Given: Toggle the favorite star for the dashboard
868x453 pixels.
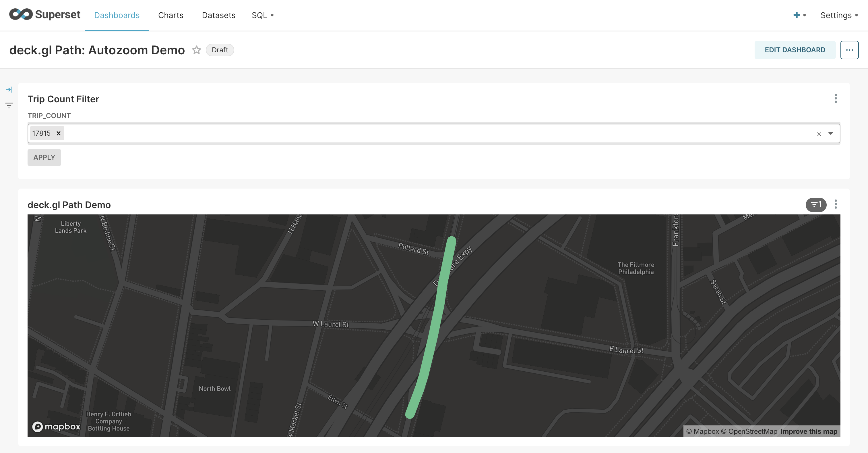Looking at the screenshot, I should pyautogui.click(x=196, y=50).
